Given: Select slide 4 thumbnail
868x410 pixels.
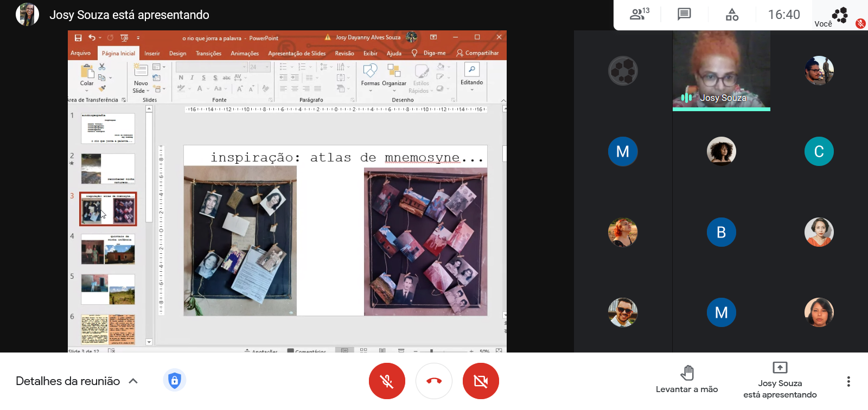Looking at the screenshot, I should click(x=108, y=249).
